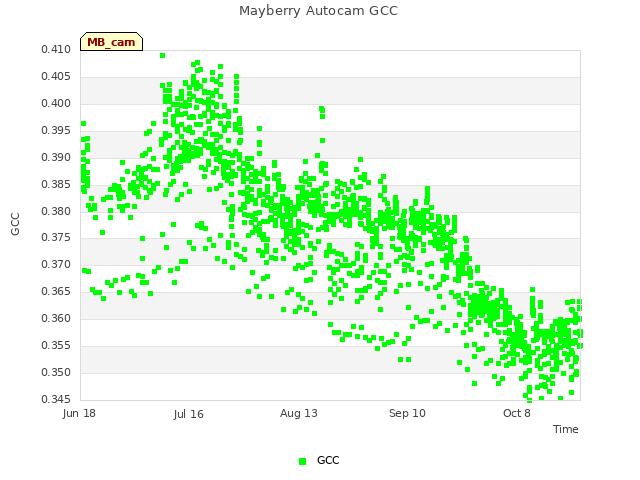Click the Oct 8 axis label
Screen dimensions: 640x480
point(517,413)
